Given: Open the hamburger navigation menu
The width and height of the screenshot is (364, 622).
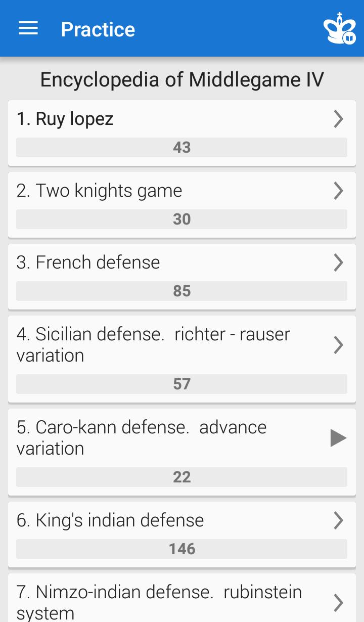Looking at the screenshot, I should (28, 29).
